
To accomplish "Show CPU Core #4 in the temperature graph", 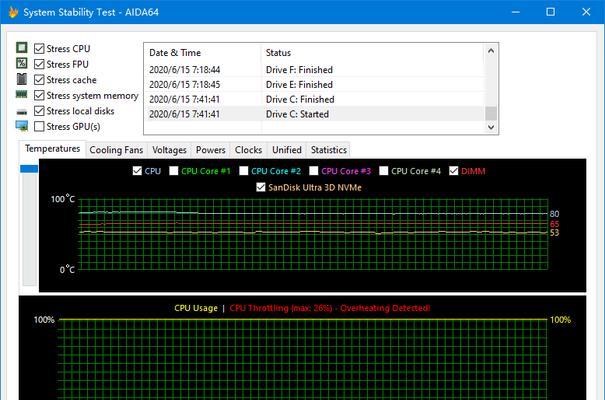I will pos(384,171).
